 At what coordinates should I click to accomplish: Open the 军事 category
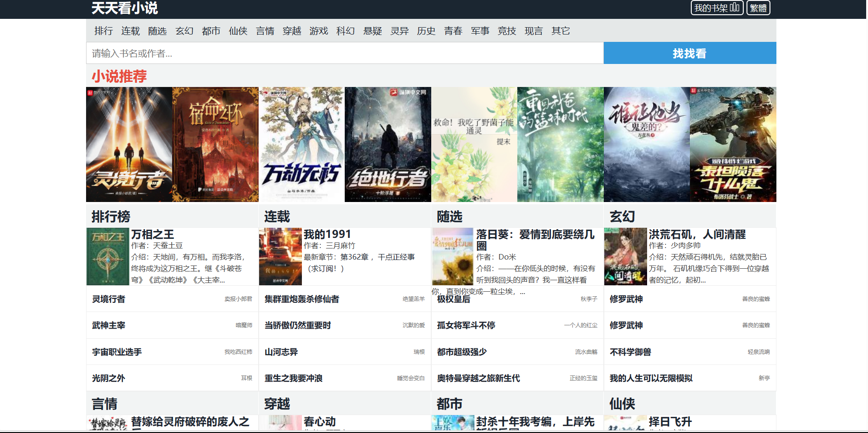tap(480, 31)
